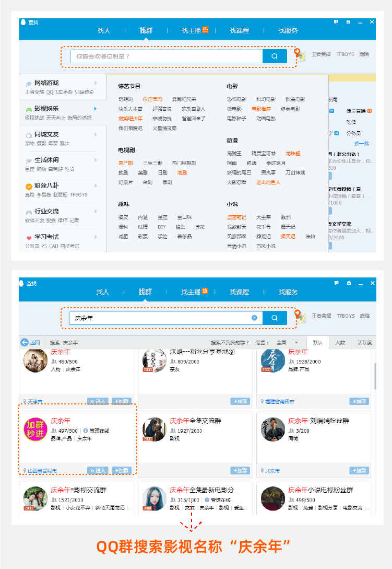The width and height of the screenshot is (392, 569).
Task: Click +加群 on 福建省莆田市 card
Action: pyautogui.click(x=359, y=401)
